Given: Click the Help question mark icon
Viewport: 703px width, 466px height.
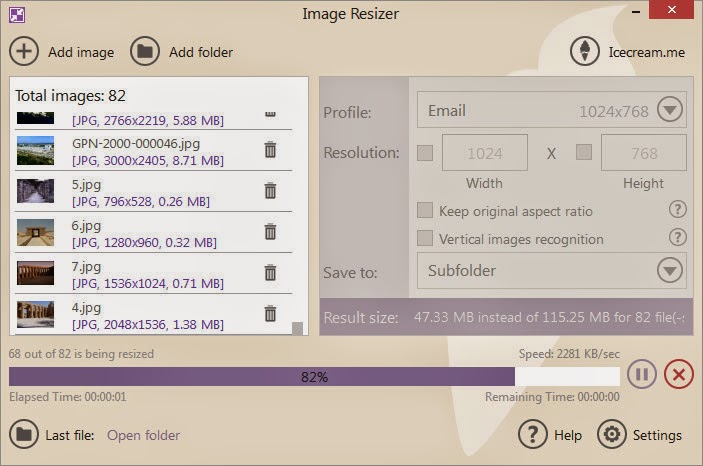Looking at the screenshot, I should (533, 434).
